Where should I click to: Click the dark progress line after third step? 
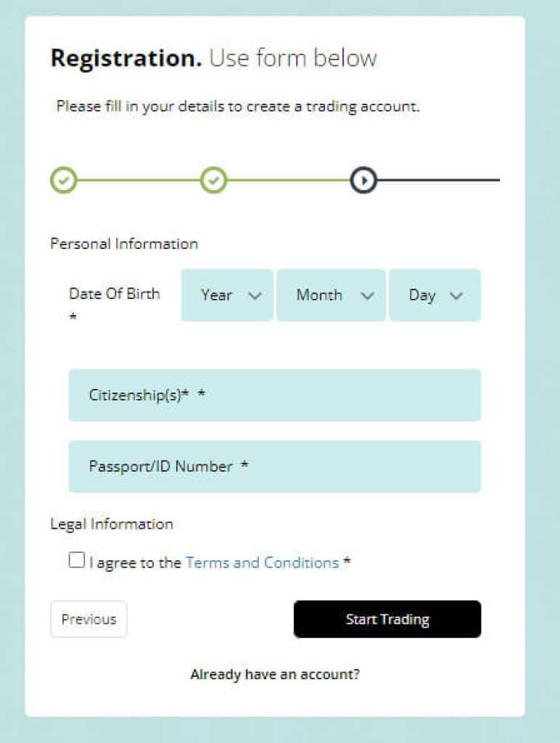coord(438,179)
